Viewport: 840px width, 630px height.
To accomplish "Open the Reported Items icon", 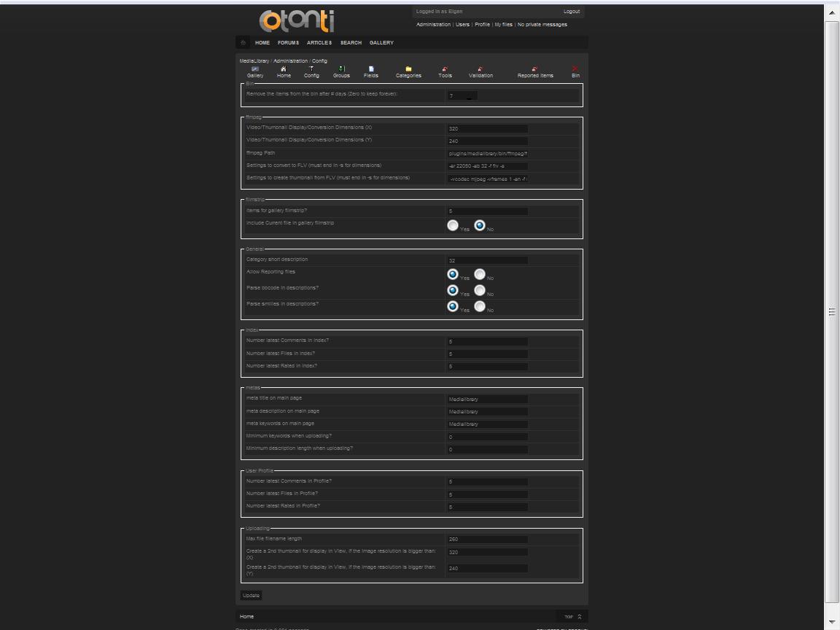I will (535, 69).
